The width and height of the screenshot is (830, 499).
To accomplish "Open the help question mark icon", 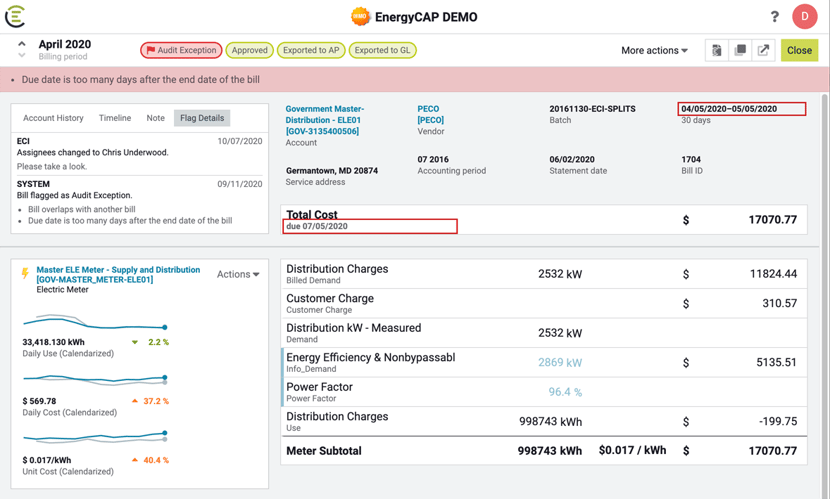I will point(774,16).
